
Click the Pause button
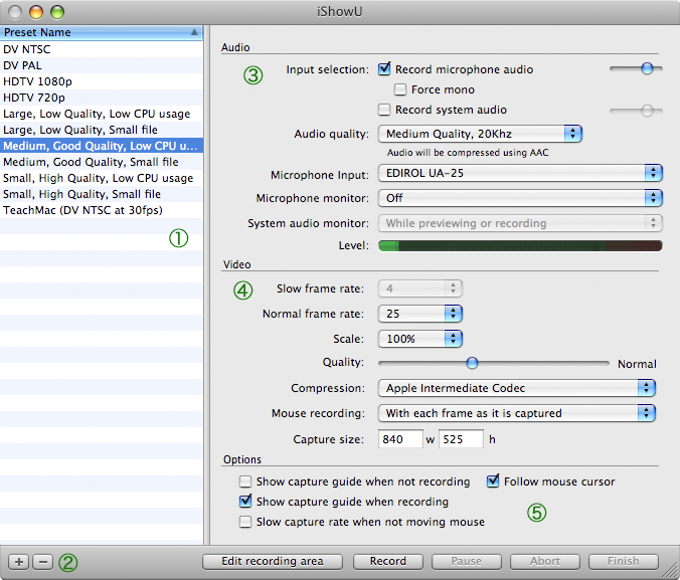point(466,561)
